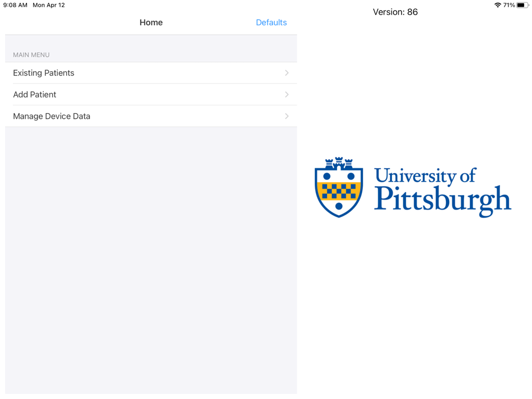Click the University of Pittsburgh wordmark
This screenshot has height=399, width=532.
point(442,188)
